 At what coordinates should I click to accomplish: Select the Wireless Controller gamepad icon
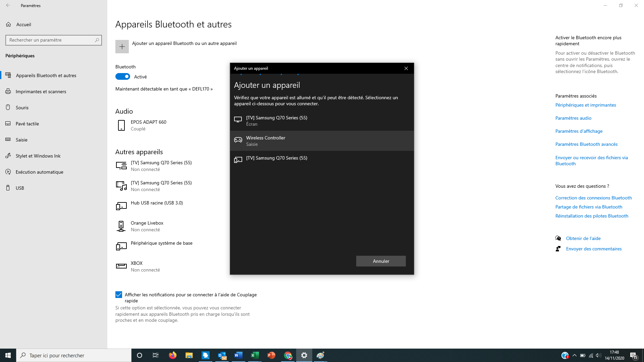point(238,140)
